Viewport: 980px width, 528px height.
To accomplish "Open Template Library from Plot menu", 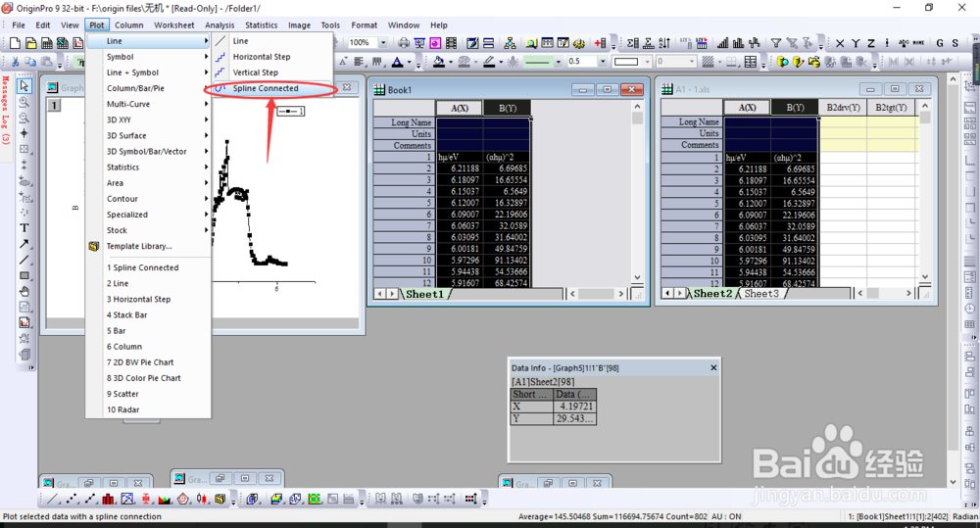I will point(149,246).
